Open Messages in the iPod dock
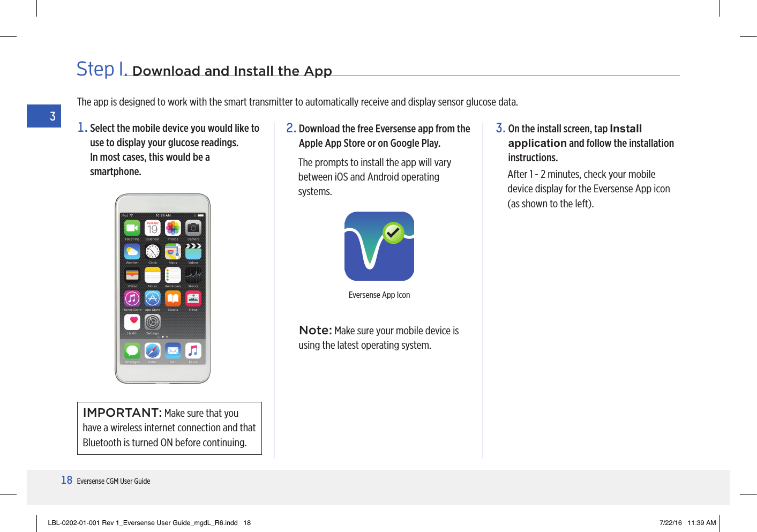The height and width of the screenshot is (532, 757). [132, 350]
